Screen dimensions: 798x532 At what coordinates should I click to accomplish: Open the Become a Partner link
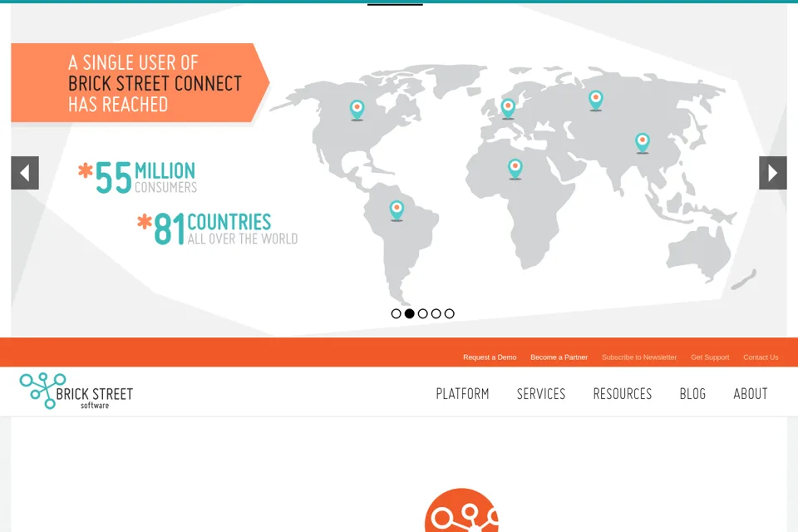point(559,357)
